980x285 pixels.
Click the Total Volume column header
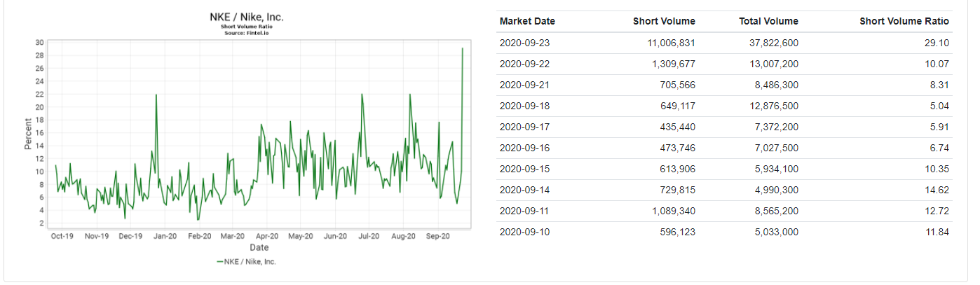(x=768, y=21)
